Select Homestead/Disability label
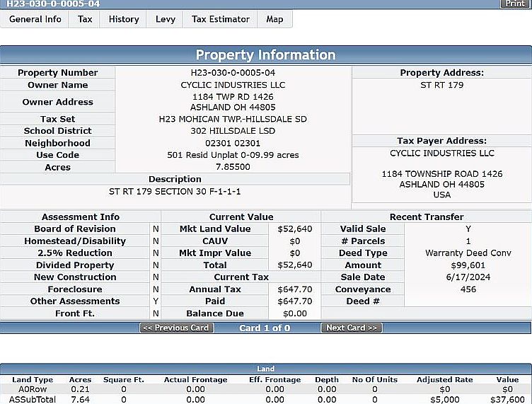The image size is (532, 404). coord(75,241)
